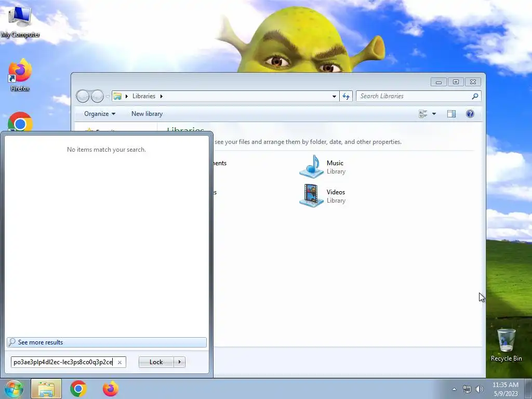Click the Libraries folder icon in address bar
Image resolution: width=532 pixels, height=399 pixels.
[117, 96]
